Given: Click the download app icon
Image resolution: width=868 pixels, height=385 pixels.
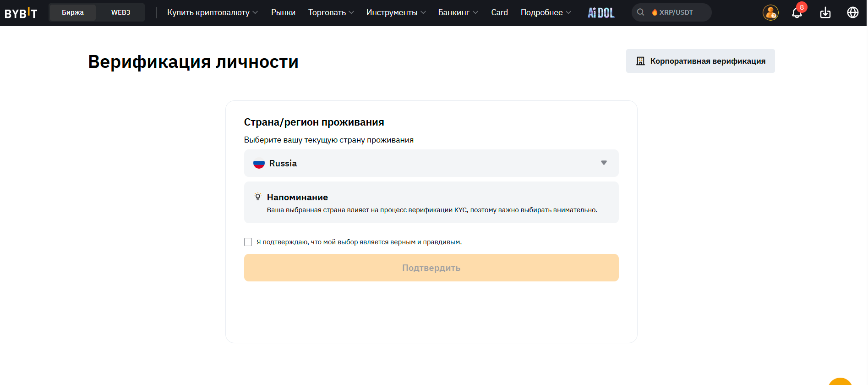Looking at the screenshot, I should 825,13.
